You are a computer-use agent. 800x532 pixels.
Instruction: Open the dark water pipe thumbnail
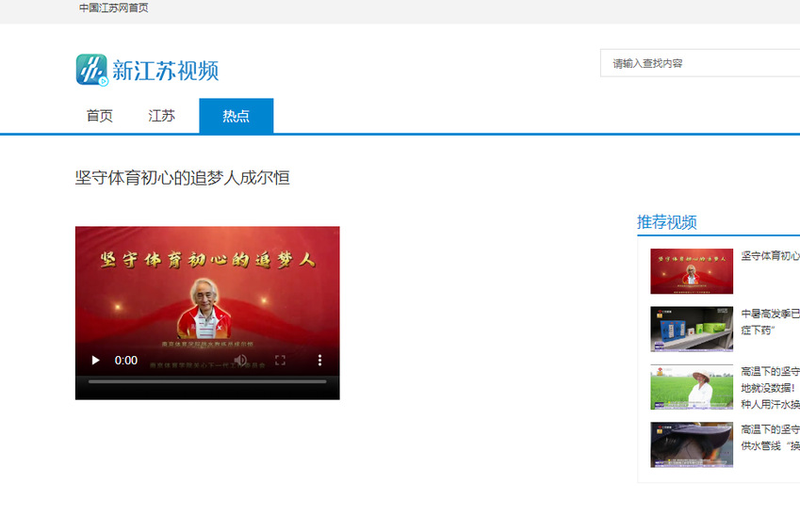[691, 444]
